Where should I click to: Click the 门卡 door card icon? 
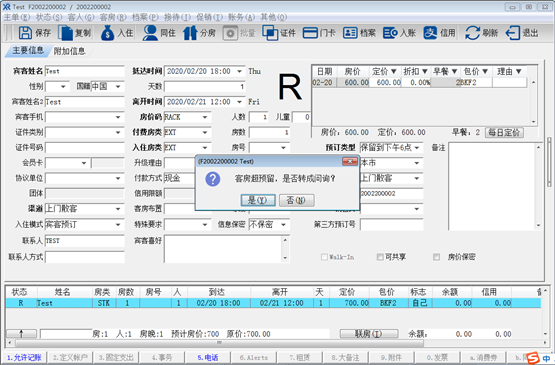coord(310,33)
